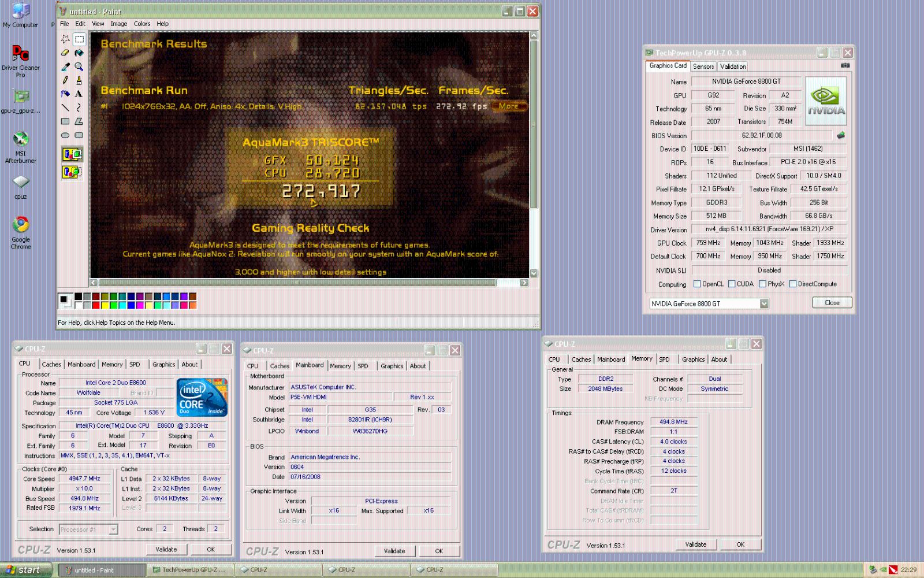The image size is (924, 578).
Task: Open MSI Afterburner desktop icon
Action: 21,147
